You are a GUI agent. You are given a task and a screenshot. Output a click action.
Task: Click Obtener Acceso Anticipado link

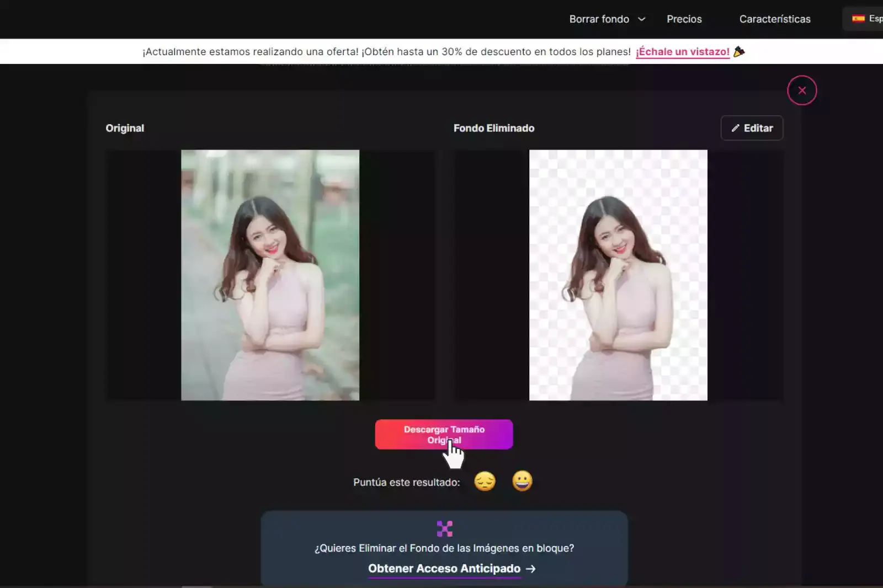point(451,569)
